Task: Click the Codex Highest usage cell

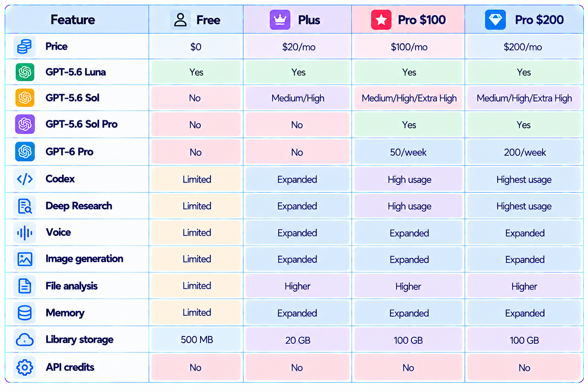Action: point(524,179)
